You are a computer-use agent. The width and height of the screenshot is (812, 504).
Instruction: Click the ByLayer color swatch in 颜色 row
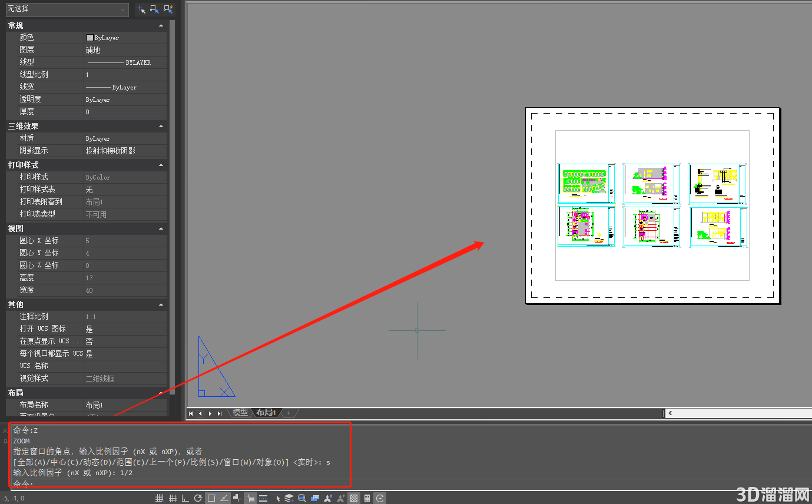click(x=90, y=37)
